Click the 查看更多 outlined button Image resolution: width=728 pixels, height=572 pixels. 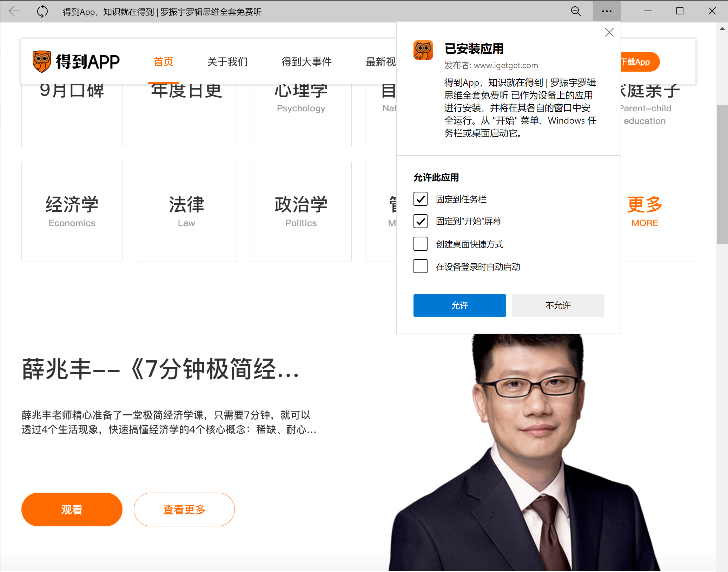coord(184,509)
